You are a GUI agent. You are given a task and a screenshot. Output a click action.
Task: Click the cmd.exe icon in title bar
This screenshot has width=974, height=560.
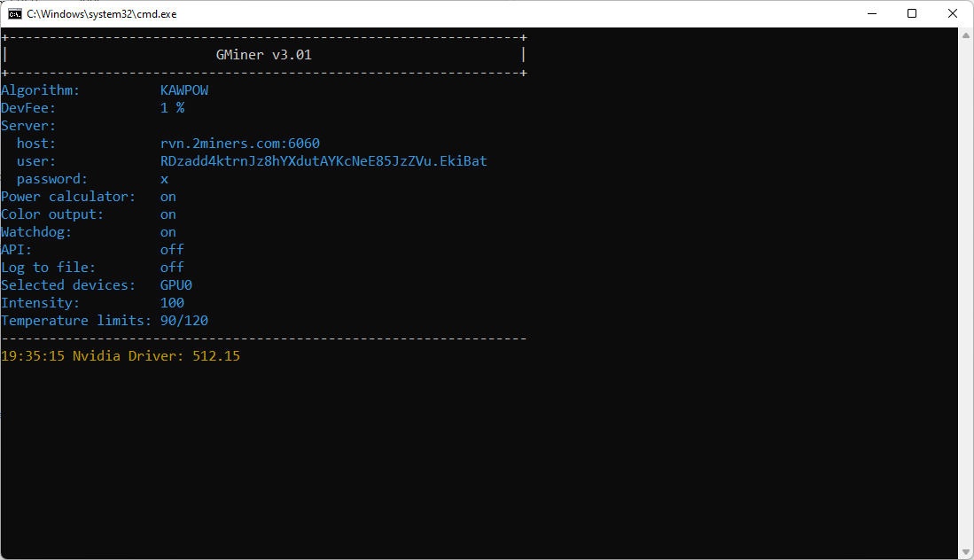click(15, 13)
